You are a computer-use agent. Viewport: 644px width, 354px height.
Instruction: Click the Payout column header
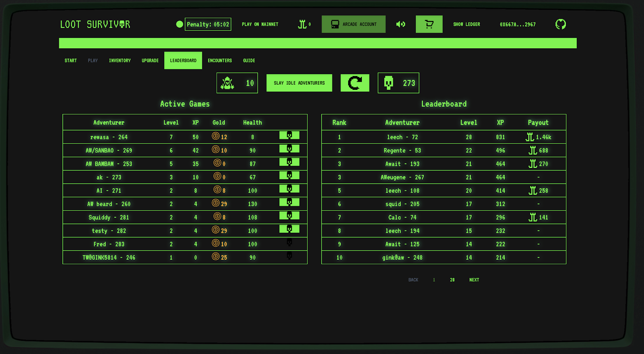(538, 122)
